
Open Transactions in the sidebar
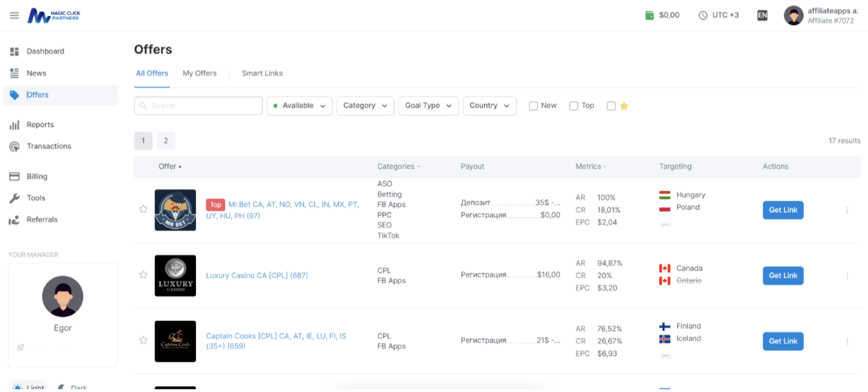click(x=61, y=147)
